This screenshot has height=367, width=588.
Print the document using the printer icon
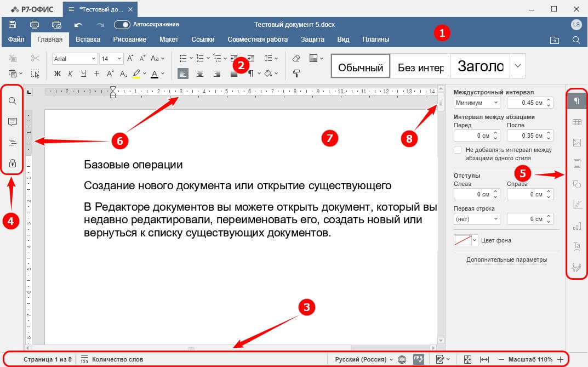35,25
